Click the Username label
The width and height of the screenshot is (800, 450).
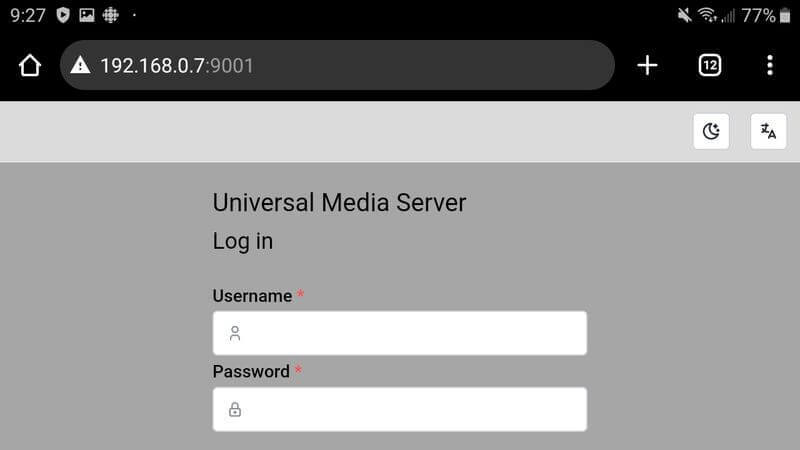click(252, 296)
